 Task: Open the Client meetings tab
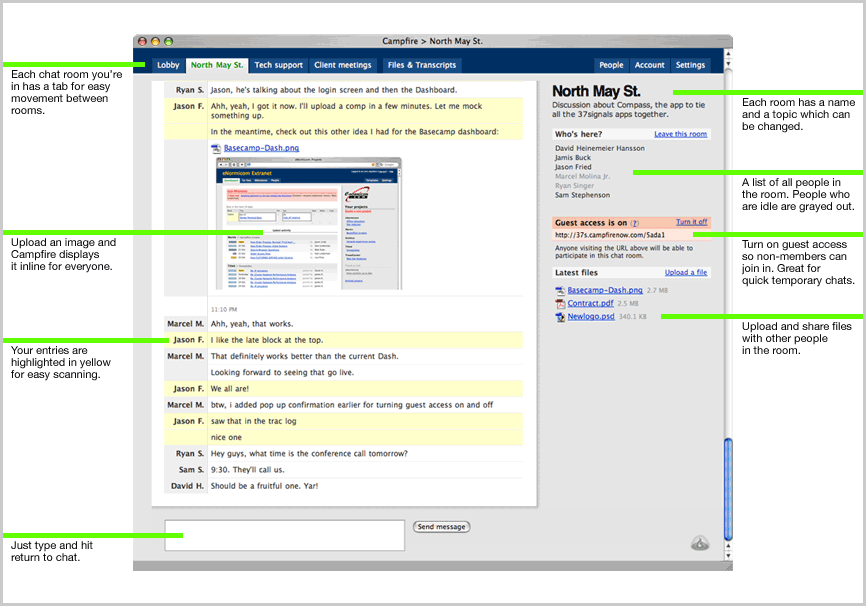pyautogui.click(x=342, y=65)
